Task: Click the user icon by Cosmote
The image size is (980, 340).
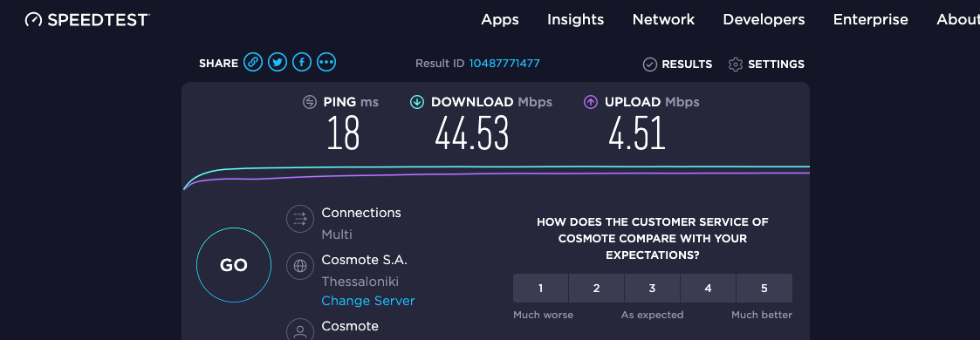Action: point(300,330)
